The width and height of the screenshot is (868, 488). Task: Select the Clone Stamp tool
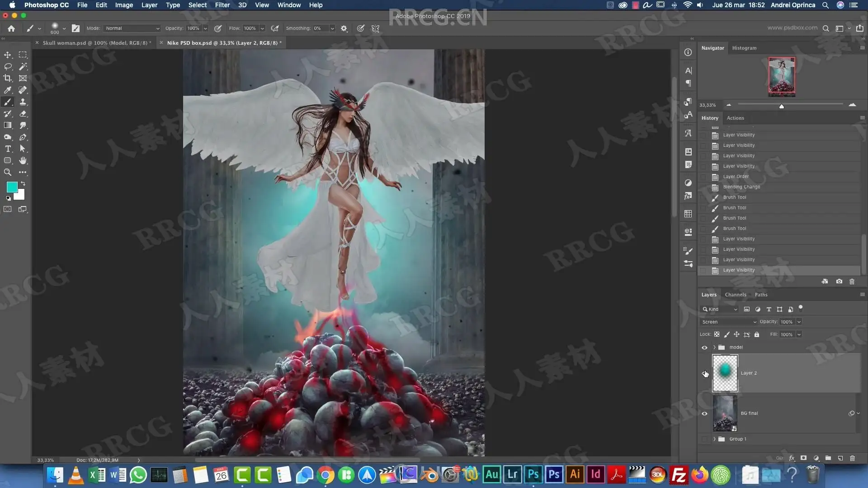(23, 102)
